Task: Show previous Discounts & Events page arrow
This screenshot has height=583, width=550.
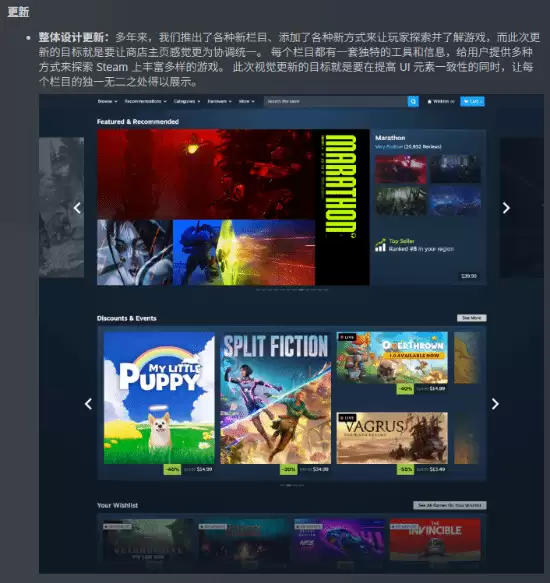Action: [x=88, y=404]
